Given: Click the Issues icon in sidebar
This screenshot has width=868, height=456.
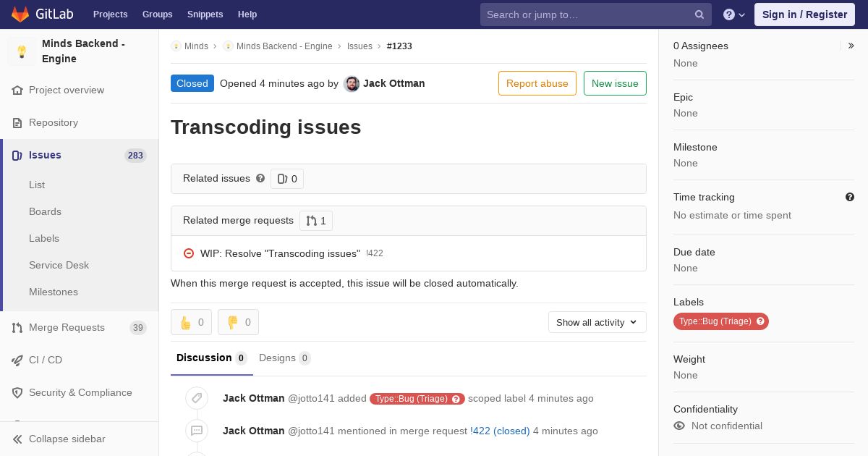Looking at the screenshot, I should click(x=17, y=156).
